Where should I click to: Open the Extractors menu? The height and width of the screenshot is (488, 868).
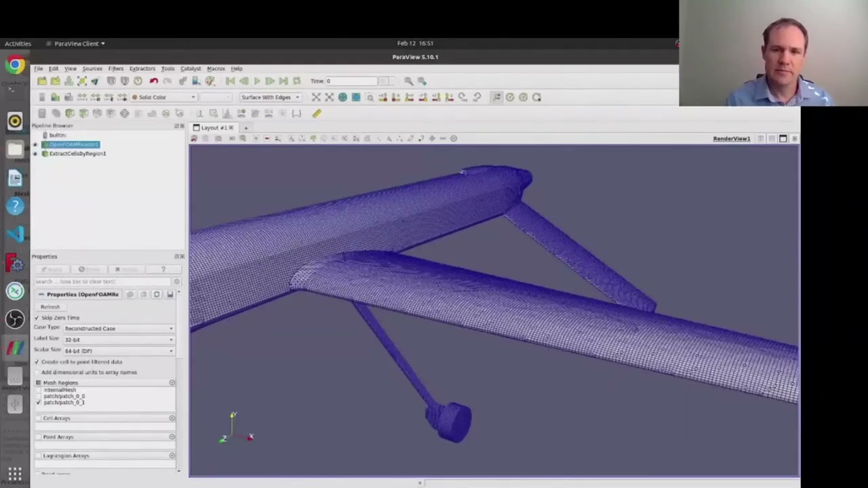tap(142, 68)
